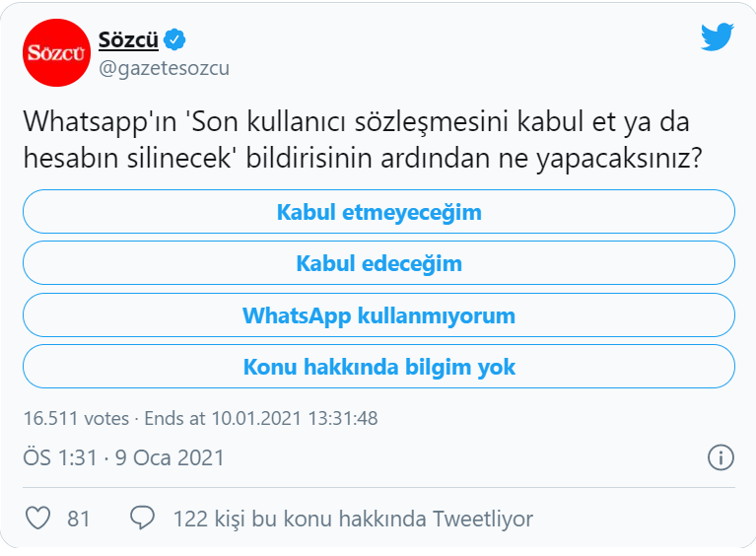Open '122 kişi bu konu hakkında Tweetliyor'
The height and width of the screenshot is (556, 756).
352,519
